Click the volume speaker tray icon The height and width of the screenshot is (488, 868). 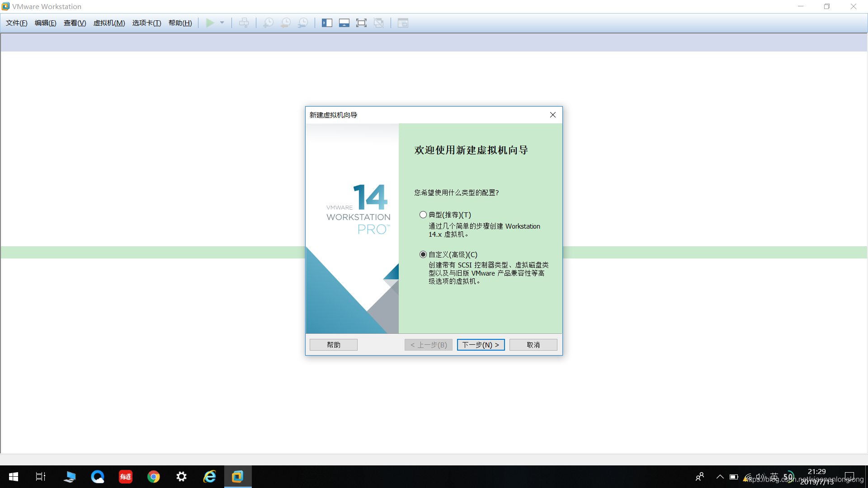760,477
